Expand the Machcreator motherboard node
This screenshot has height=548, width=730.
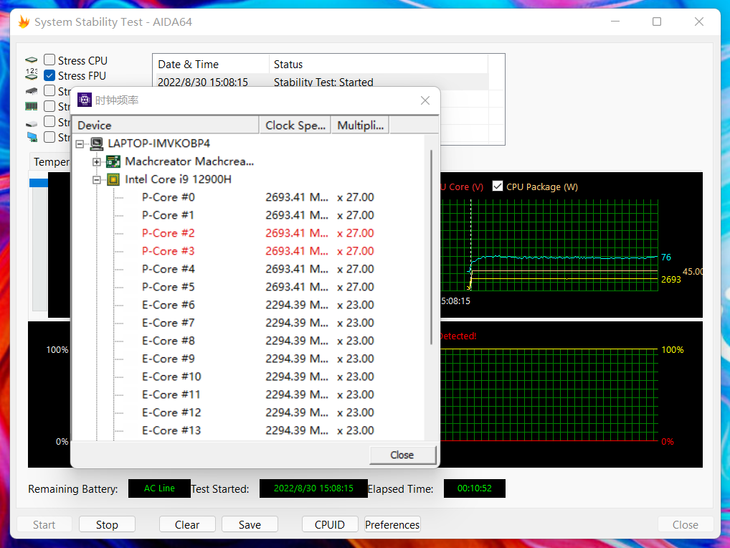96,162
